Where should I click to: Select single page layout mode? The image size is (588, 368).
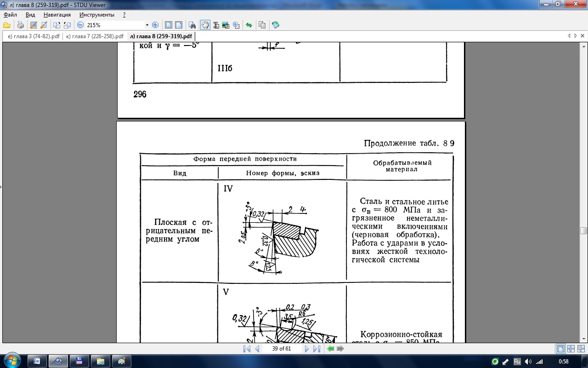[561, 349]
